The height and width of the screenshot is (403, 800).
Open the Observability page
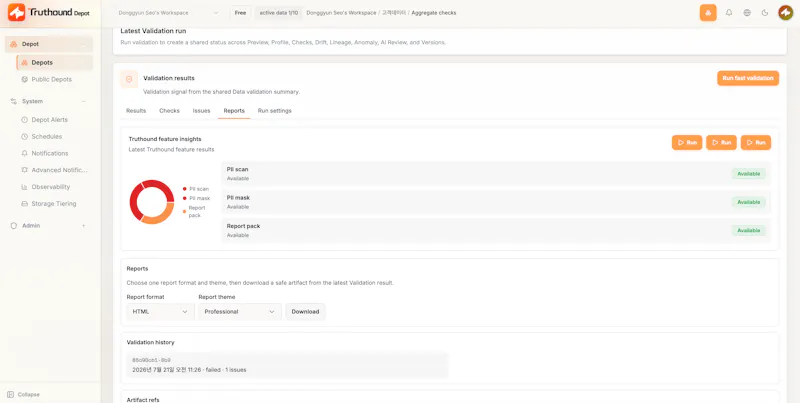click(x=51, y=187)
